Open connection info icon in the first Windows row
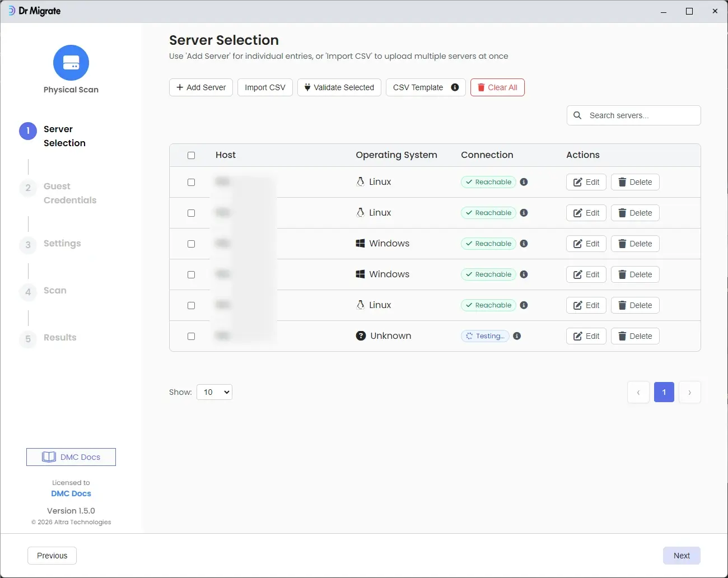Image resolution: width=728 pixels, height=578 pixels. tap(524, 244)
